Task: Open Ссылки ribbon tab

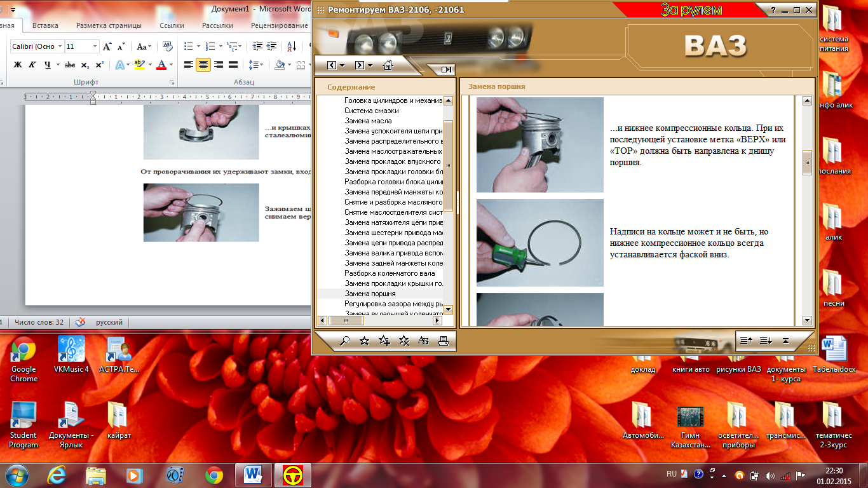Action: click(x=172, y=25)
